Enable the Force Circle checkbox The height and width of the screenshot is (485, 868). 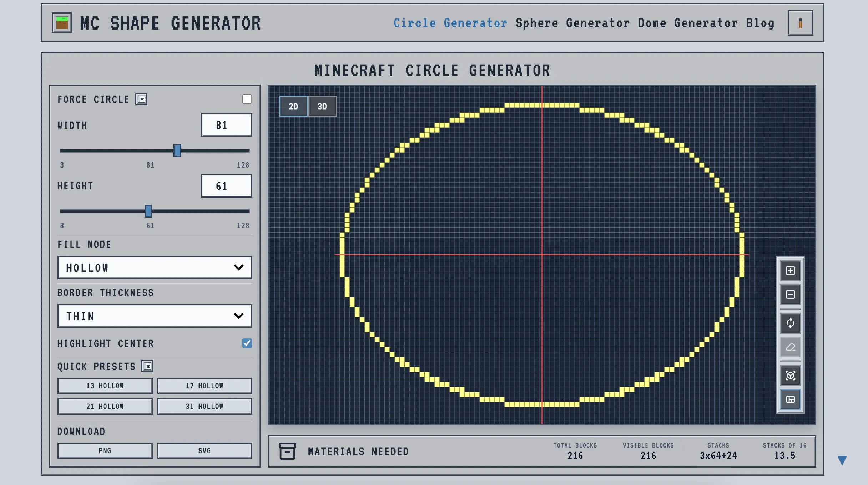pos(247,99)
